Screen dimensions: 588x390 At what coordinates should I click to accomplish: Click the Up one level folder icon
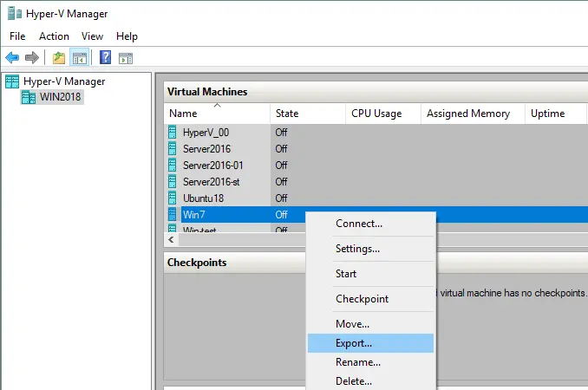pos(58,58)
